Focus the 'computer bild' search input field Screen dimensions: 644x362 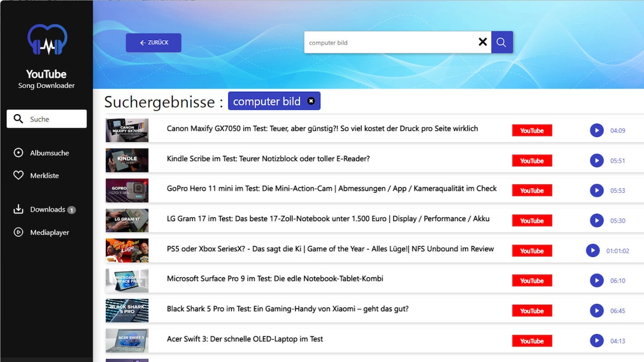click(x=390, y=42)
